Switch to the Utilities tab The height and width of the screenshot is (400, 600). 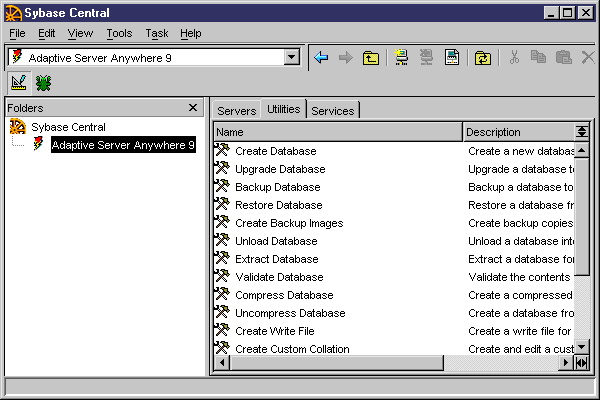[284, 109]
